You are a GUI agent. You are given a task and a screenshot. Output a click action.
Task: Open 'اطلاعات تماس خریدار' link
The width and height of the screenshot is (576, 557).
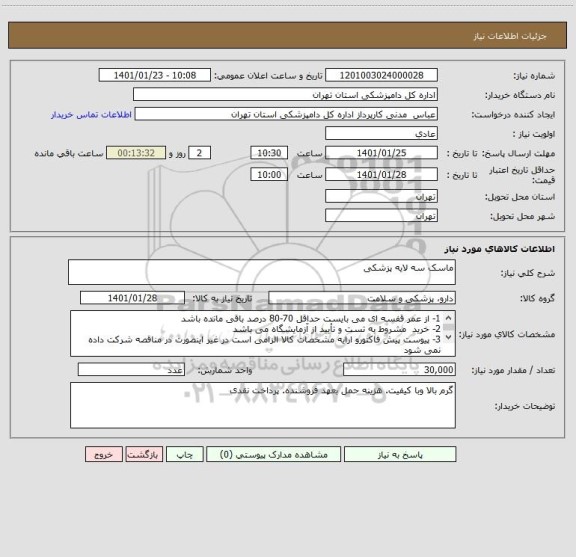pyautogui.click(x=91, y=115)
